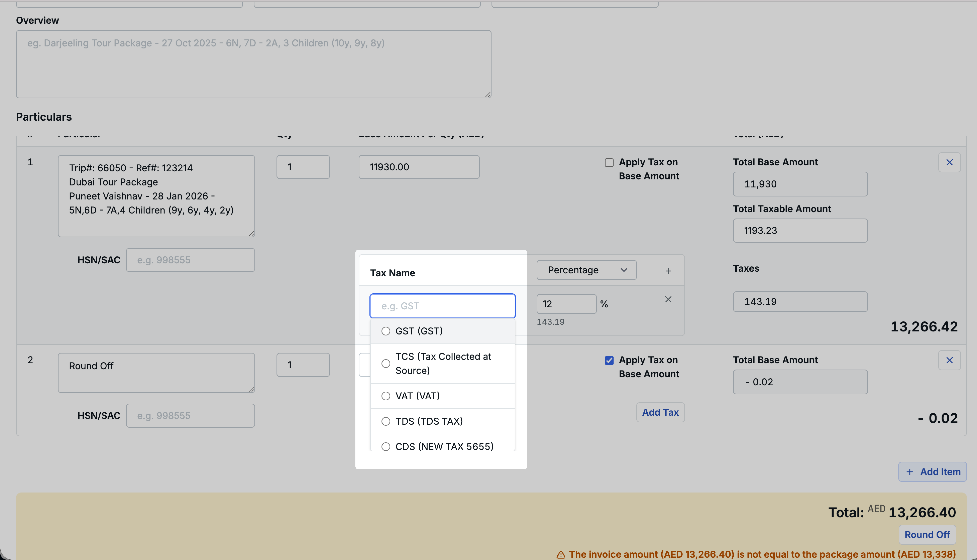The height and width of the screenshot is (560, 977).
Task: Click inside the Overview description box
Action: 253,64
